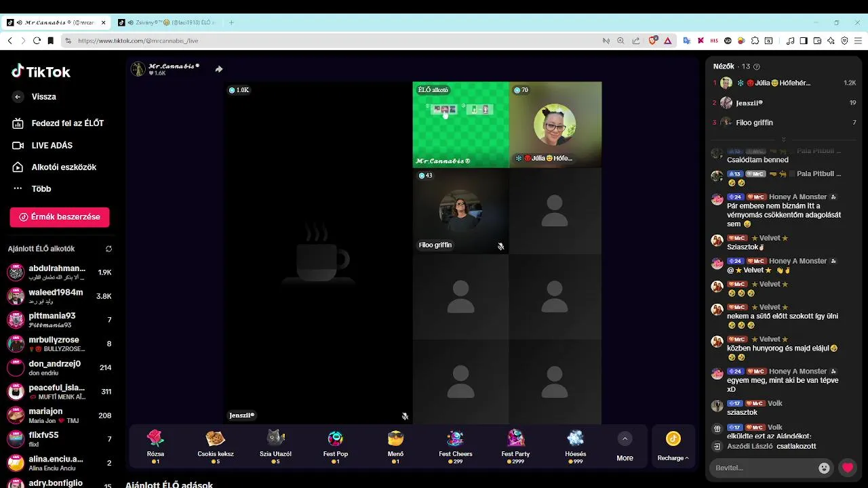Send the Menő gift

click(x=395, y=446)
